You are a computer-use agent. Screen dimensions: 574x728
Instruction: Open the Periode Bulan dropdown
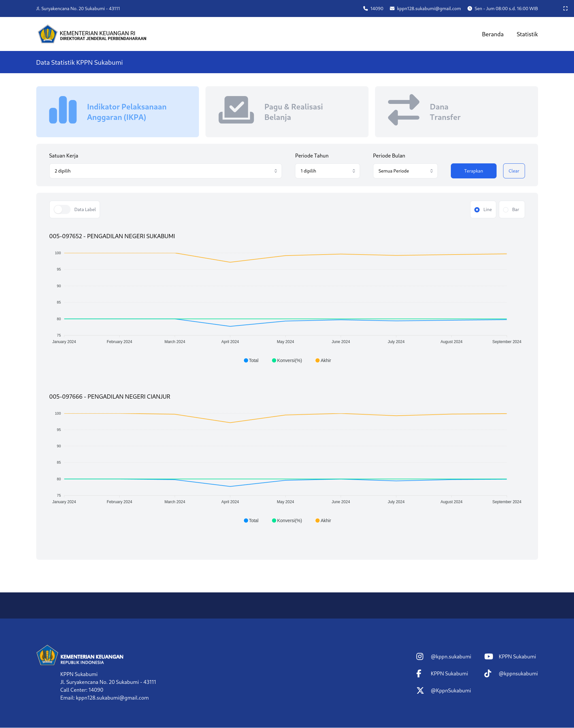point(405,171)
